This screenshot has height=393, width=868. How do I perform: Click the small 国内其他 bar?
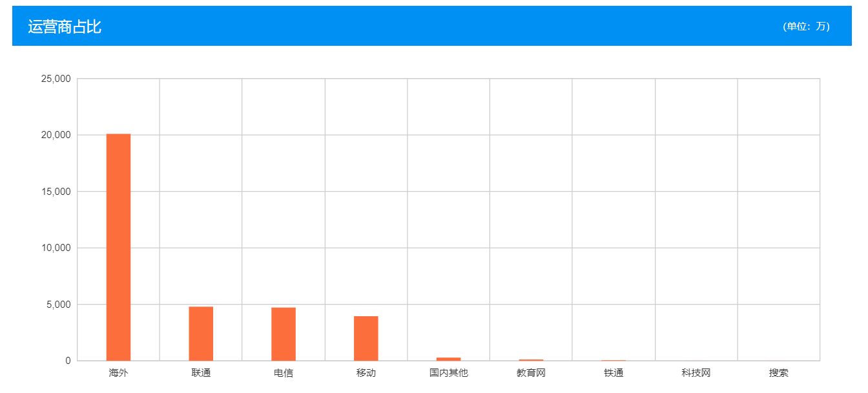(448, 359)
